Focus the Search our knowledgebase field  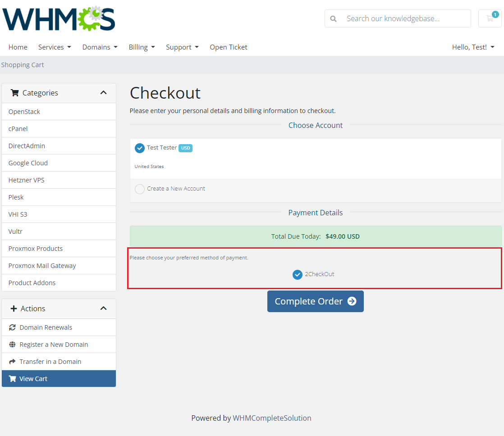[407, 18]
